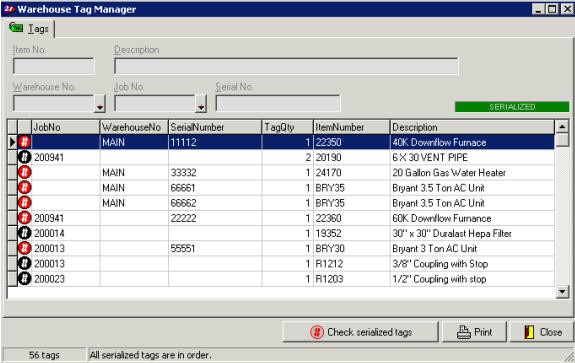Click red tag icon for serial 11112
The height and width of the screenshot is (363, 575).
click(25, 142)
